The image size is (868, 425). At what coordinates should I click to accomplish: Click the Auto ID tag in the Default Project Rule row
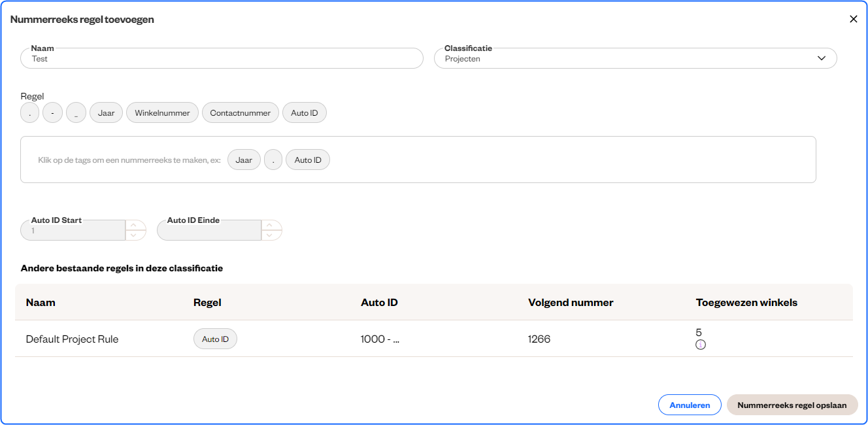(x=215, y=339)
